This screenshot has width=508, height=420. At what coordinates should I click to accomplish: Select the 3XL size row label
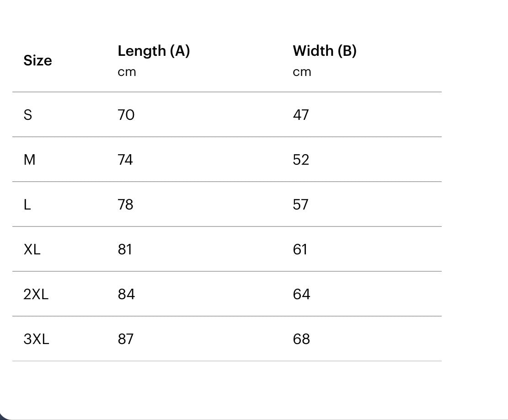36,339
